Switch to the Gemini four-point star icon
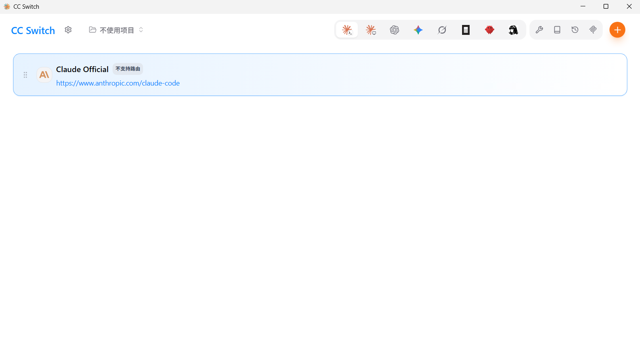The image size is (640, 364). pyautogui.click(x=418, y=30)
